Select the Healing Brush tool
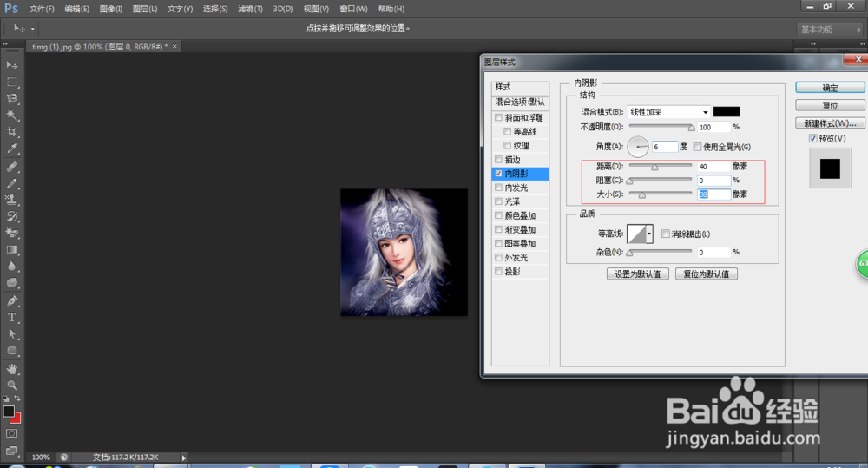 point(11,167)
